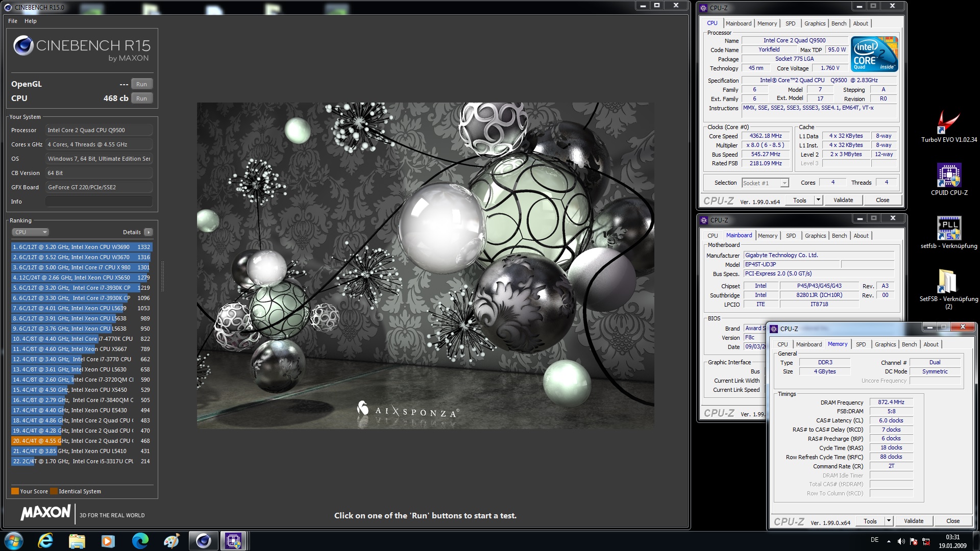
Task: Switch to SPD tab in top CPU-Z
Action: 790,23
